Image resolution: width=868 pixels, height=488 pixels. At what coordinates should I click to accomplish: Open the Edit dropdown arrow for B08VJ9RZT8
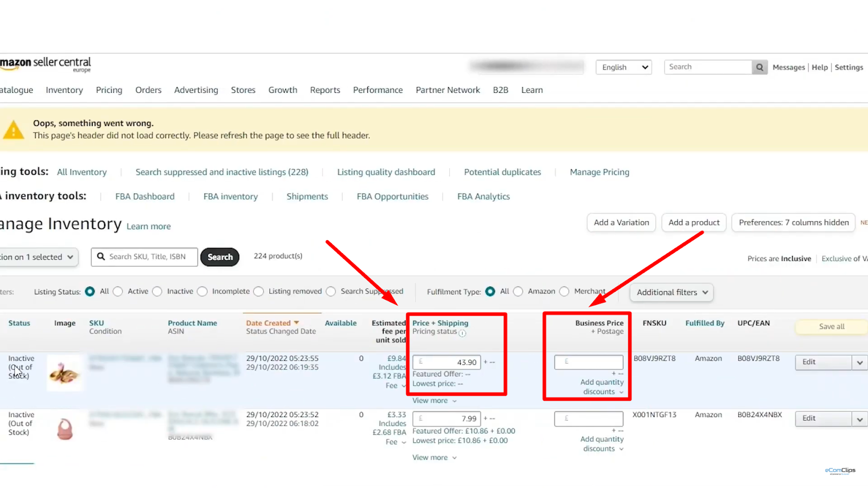click(x=860, y=362)
